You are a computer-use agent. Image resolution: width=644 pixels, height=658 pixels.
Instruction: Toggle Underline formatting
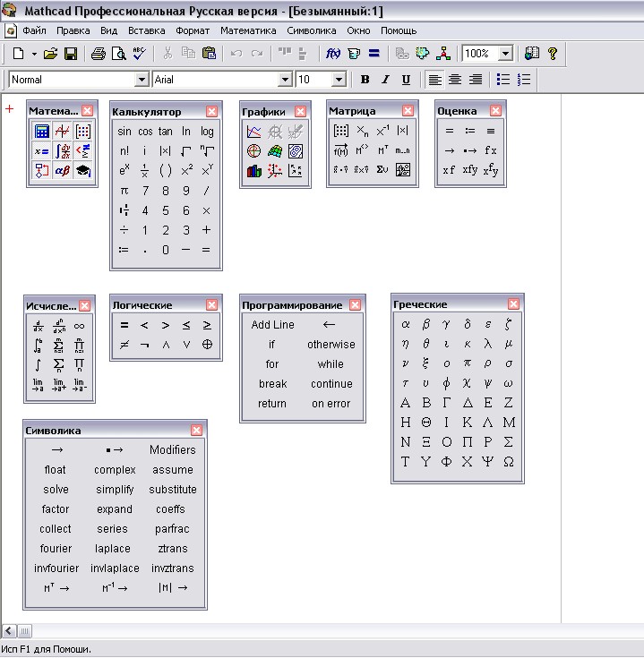[x=406, y=80]
